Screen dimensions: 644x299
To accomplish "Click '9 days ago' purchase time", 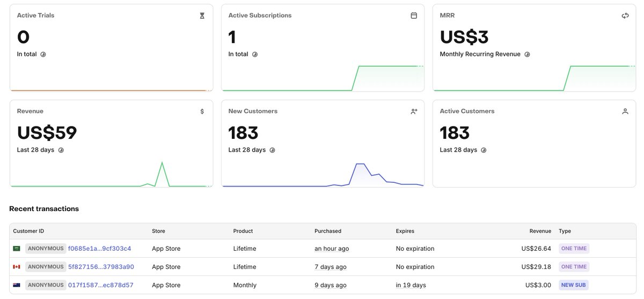I will (x=331, y=285).
